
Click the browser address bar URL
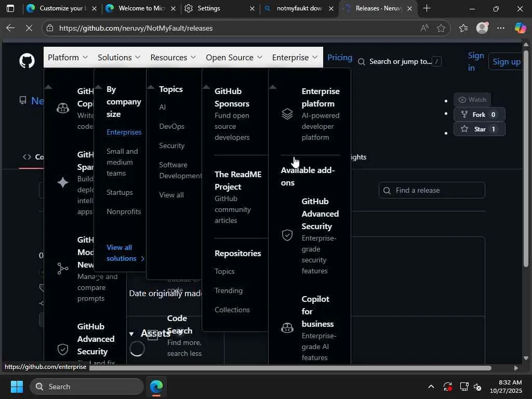(136, 28)
